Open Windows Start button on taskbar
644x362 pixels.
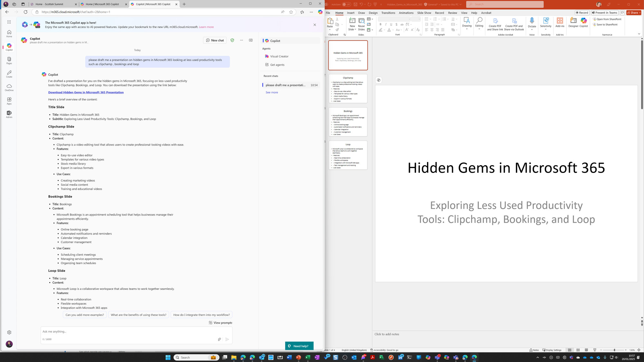click(168, 357)
